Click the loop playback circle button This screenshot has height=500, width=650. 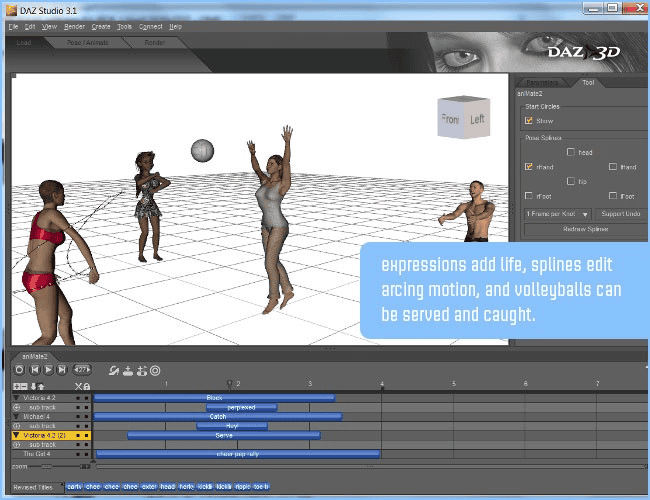point(19,370)
